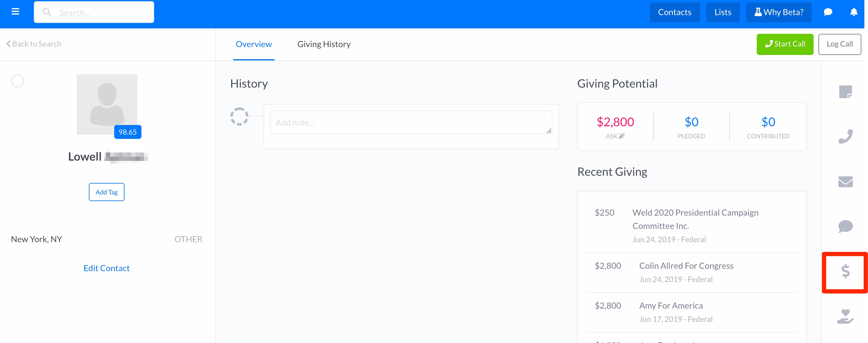Open the phone sidebar icon
The image size is (868, 343).
(845, 136)
